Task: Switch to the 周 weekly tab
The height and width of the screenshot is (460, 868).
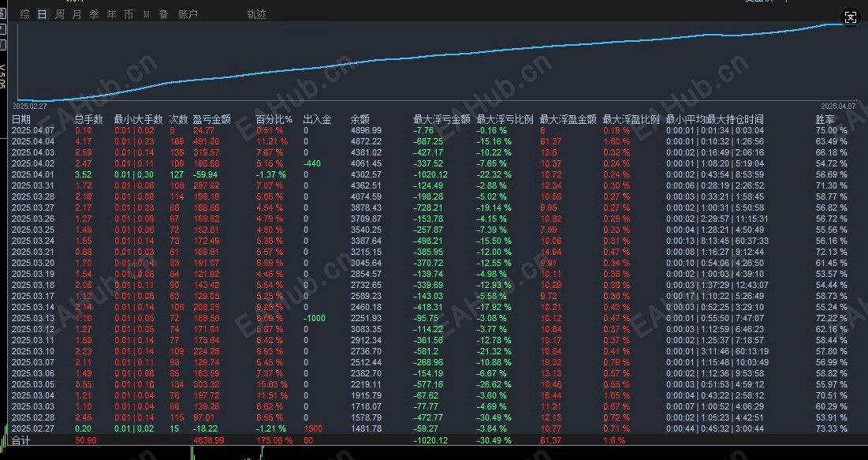Action: (59, 13)
